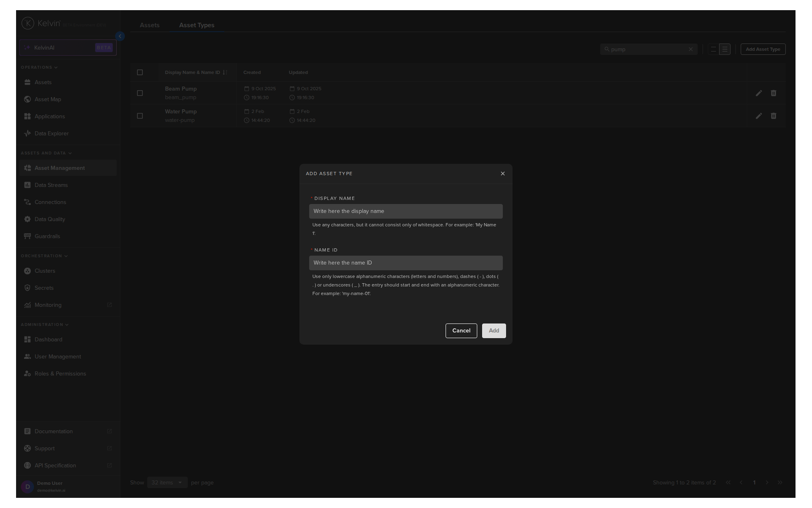Check the Water Pump row checkbox

(x=140, y=116)
